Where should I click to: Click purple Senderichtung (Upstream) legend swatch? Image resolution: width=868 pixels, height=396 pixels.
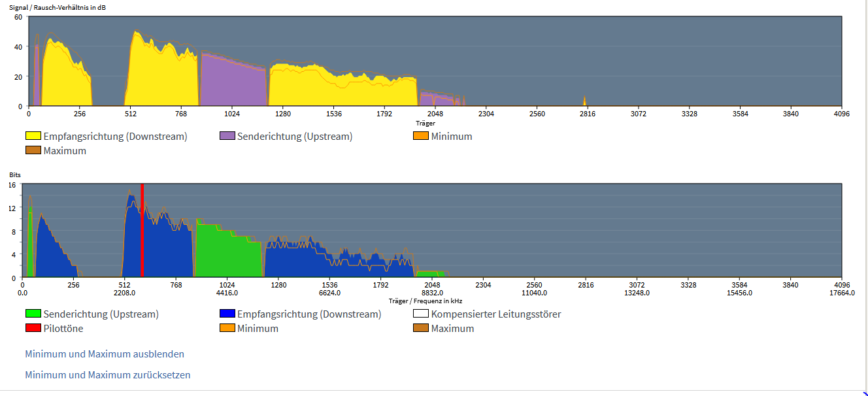227,137
